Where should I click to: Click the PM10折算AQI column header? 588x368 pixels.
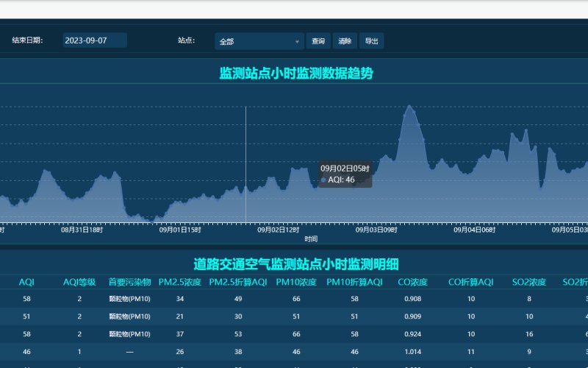coord(355,283)
